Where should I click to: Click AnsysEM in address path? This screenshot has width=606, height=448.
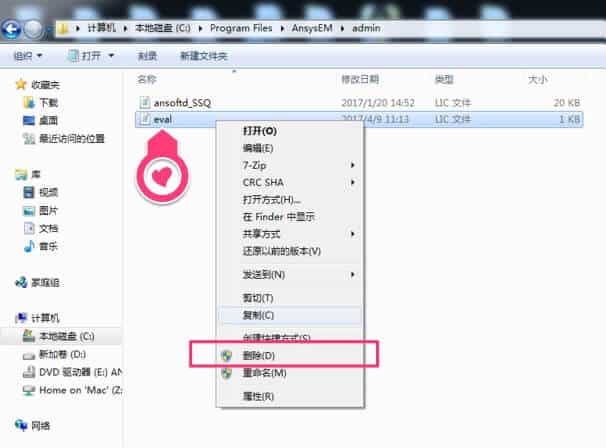pos(312,28)
